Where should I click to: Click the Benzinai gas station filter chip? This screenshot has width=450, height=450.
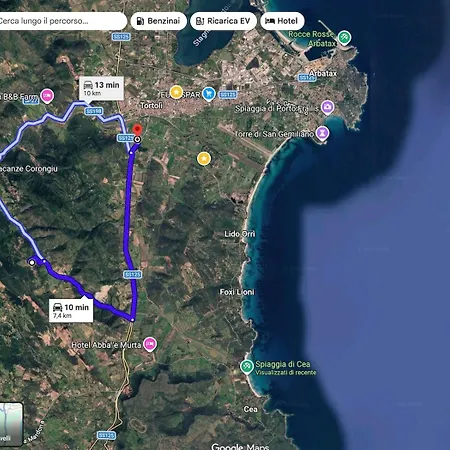159,21
